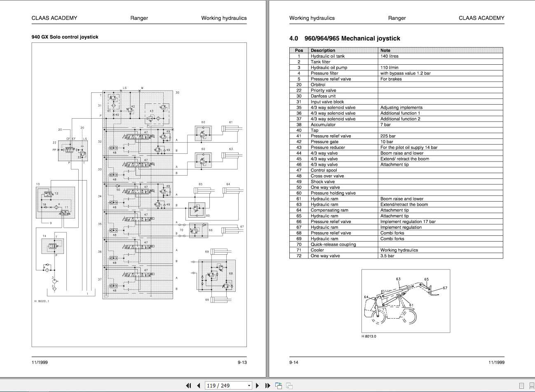This screenshot has width=535, height=392.
Task: Jump to the last page
Action: pyautogui.click(x=267, y=385)
